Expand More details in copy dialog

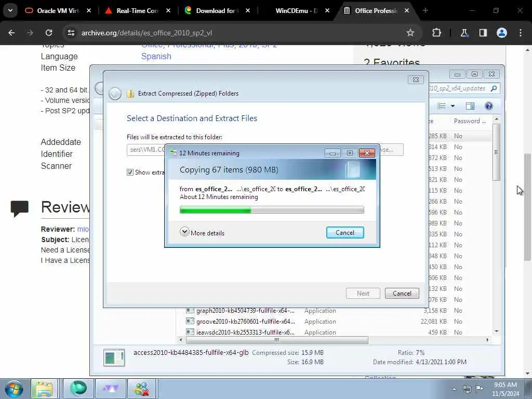202,233
